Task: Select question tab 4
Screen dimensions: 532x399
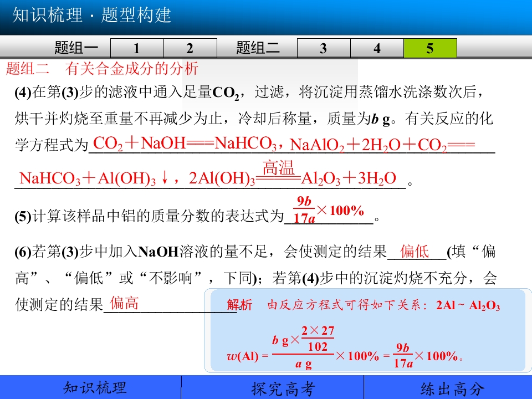Action: [377, 48]
